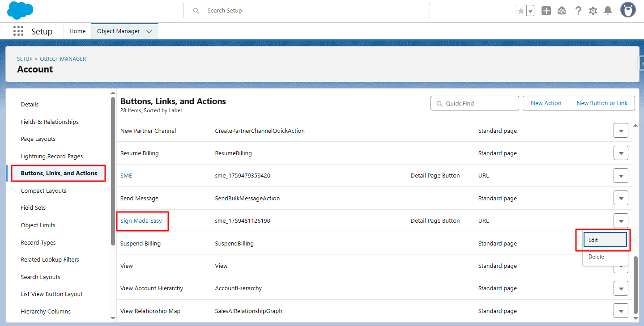Open the App Launcher grid icon
Screen dimensions: 644x326
coord(18,31)
